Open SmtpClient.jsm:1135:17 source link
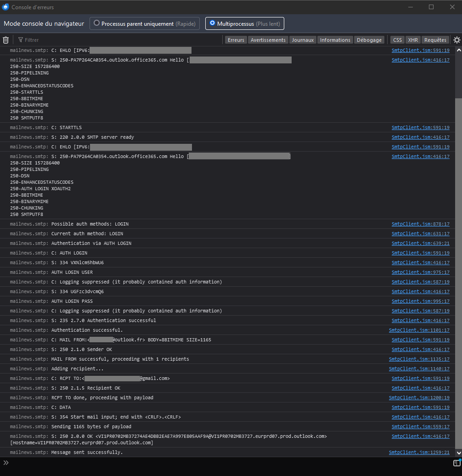Image resolution: width=462 pixels, height=476 pixels. tap(419, 359)
